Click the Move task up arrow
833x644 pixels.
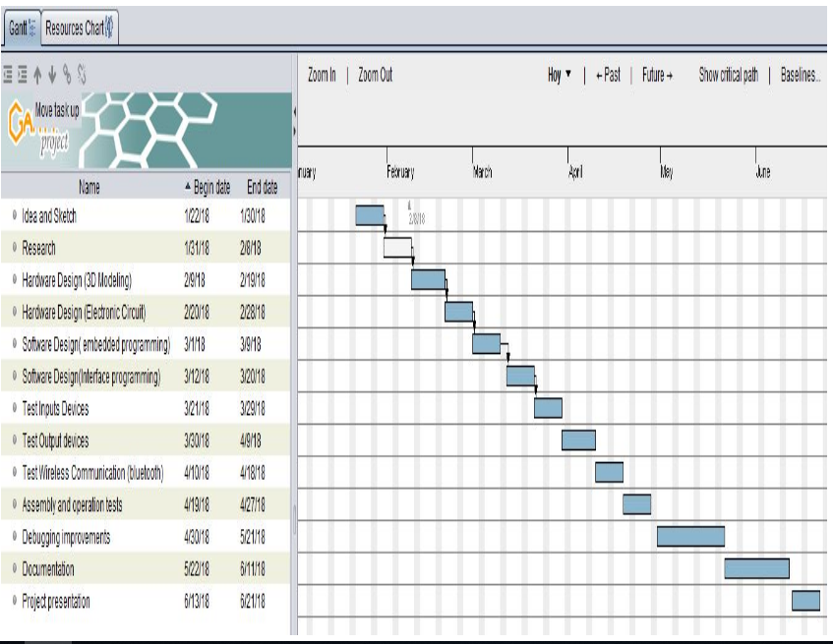pyautogui.click(x=37, y=74)
